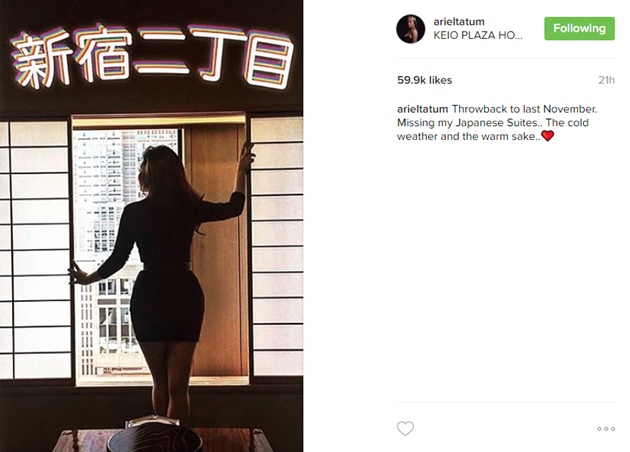This screenshot has height=452, width=630.
Task: Open arieltatum username starting the caption
Action: 422,109
